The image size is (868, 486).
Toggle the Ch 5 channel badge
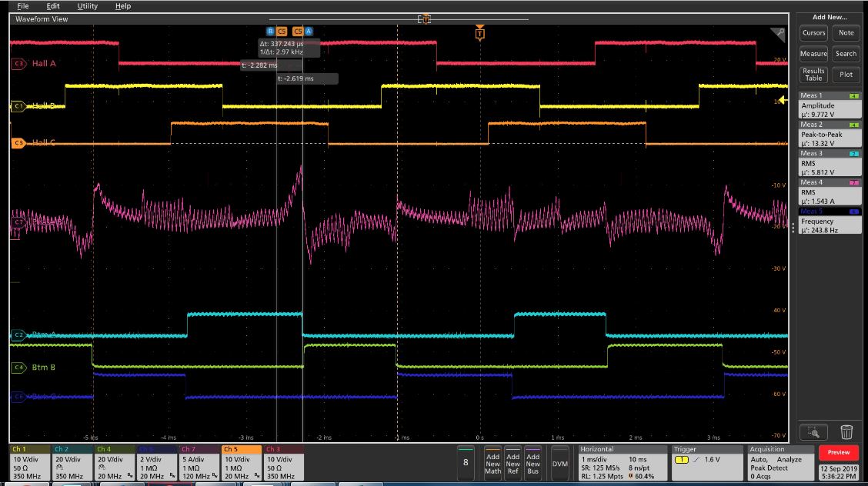241,464
